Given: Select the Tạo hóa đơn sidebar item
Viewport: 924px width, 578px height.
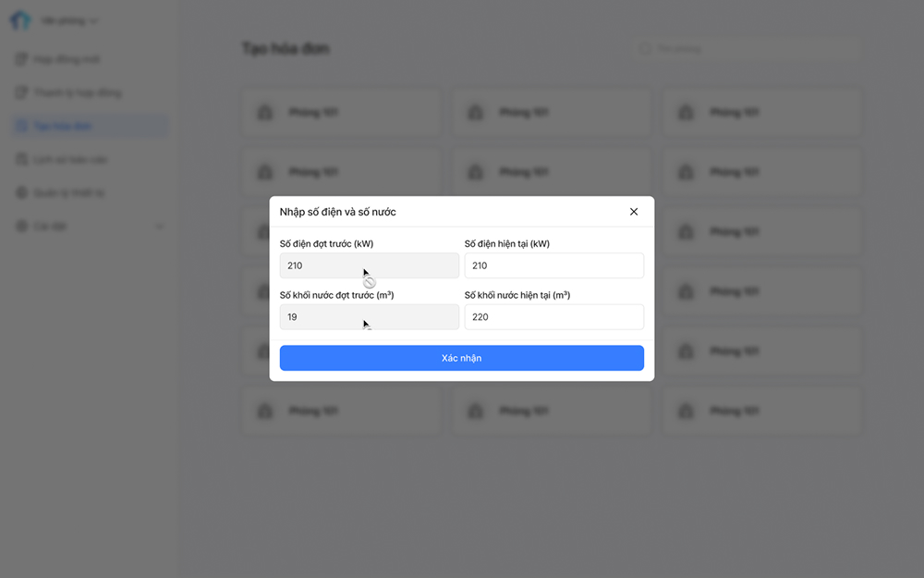Looking at the screenshot, I should (x=90, y=126).
